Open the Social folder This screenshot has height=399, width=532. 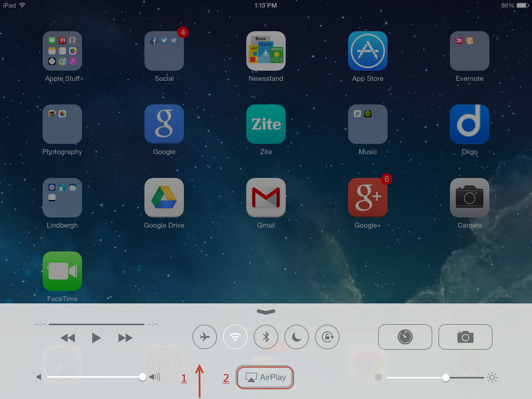point(164,51)
